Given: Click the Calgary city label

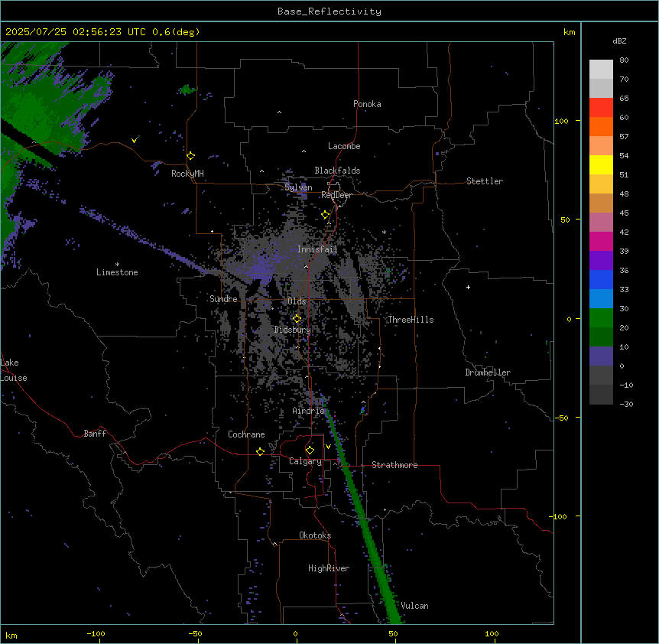Looking at the screenshot, I should [x=306, y=461].
